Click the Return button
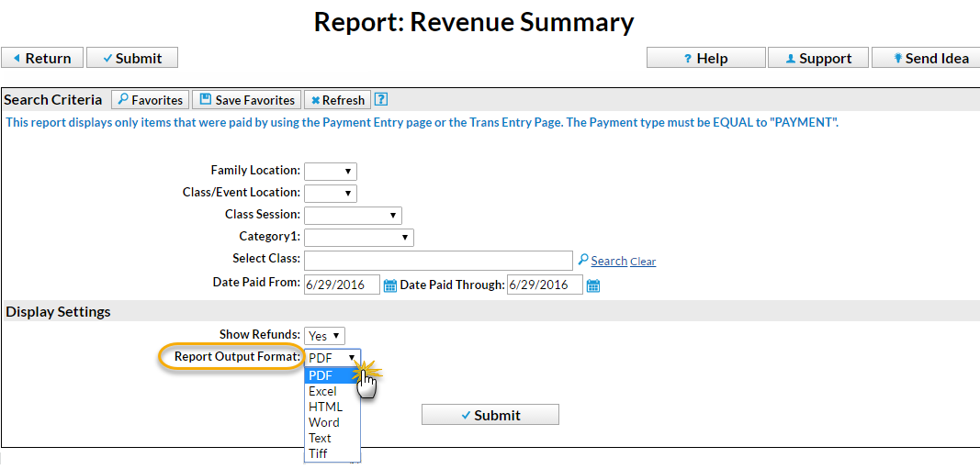The width and height of the screenshot is (980, 469). coord(42,58)
